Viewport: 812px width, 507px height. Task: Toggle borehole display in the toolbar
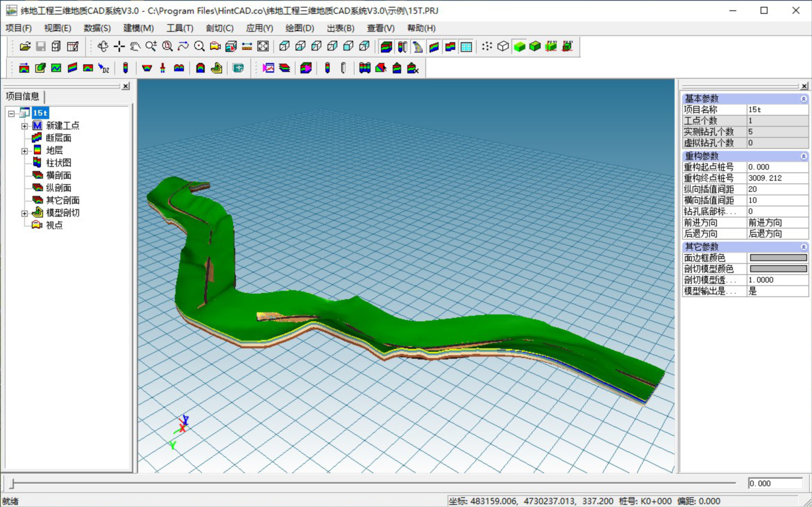(x=402, y=46)
